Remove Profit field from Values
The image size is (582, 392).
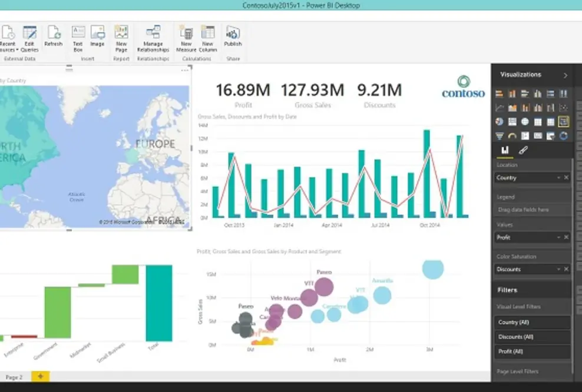point(566,237)
